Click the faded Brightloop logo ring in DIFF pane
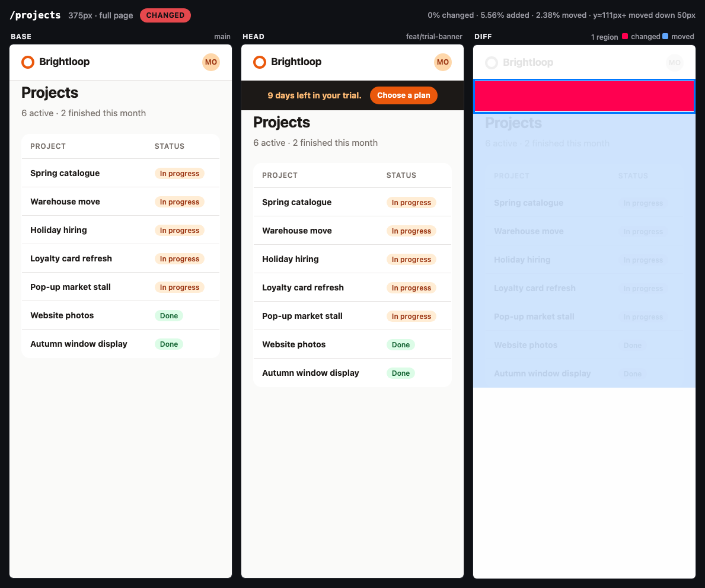This screenshot has height=588, width=705. pos(492,62)
